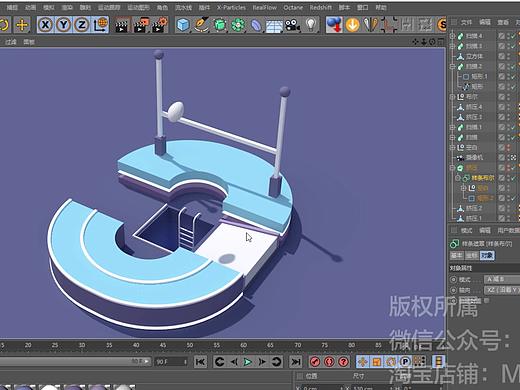Click the viewport rotate navigation icon
Screen dimensions: 520x390
click(x=432, y=42)
